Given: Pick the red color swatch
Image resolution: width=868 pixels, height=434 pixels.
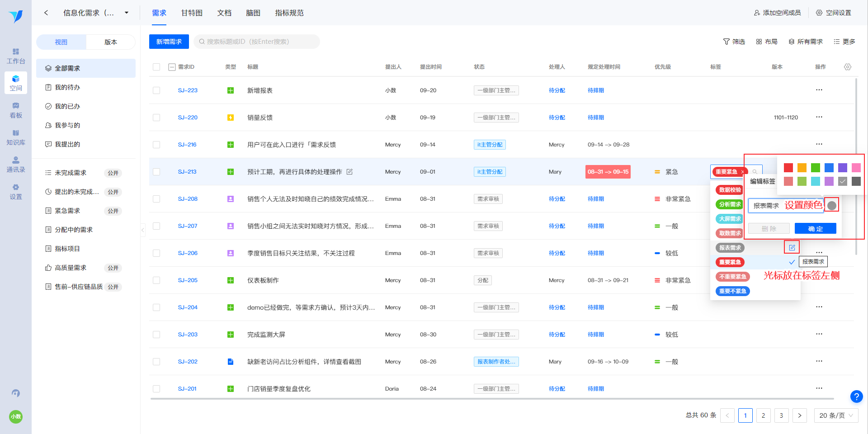Looking at the screenshot, I should [788, 168].
